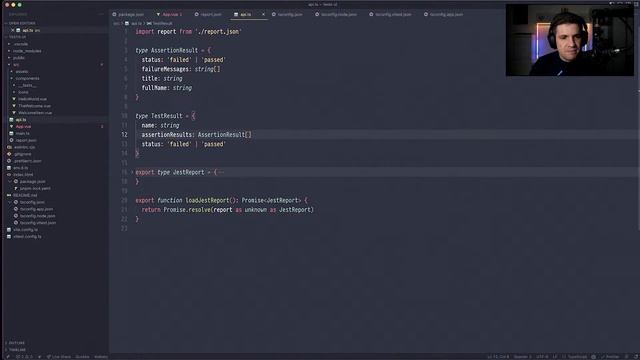The height and width of the screenshot is (360, 640).
Task: Expand the Timeline section
Action: pos(17,350)
